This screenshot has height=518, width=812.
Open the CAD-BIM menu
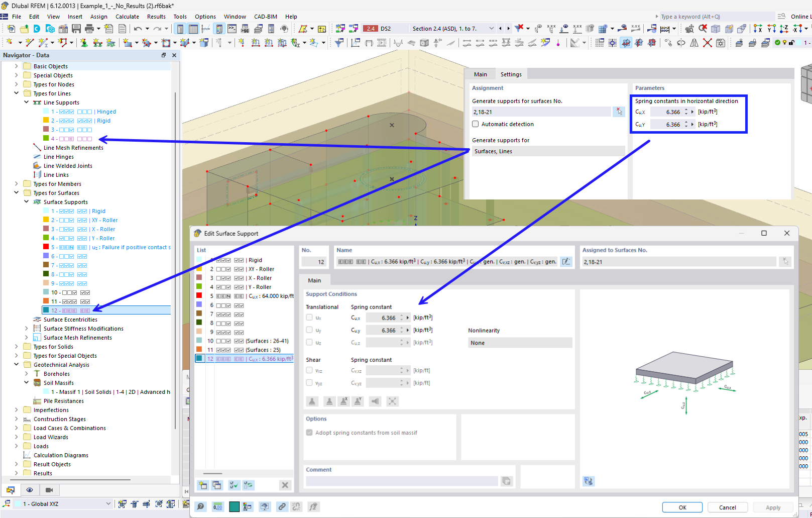266,16
